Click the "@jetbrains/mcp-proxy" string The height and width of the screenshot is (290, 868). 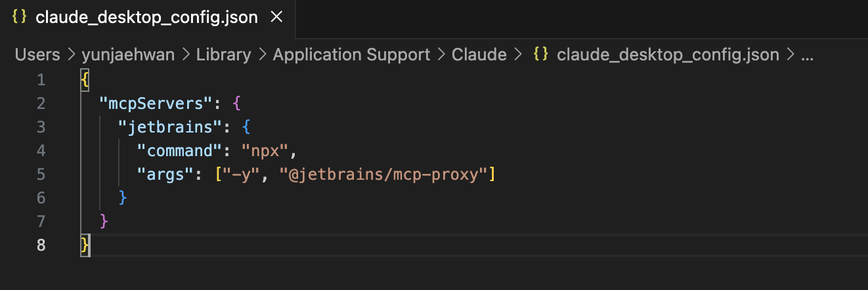pos(383,175)
